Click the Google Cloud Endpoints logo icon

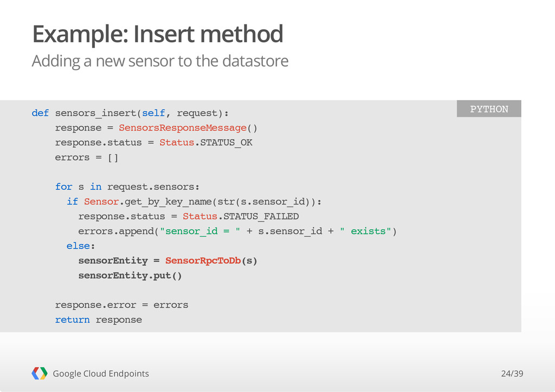coord(40,373)
